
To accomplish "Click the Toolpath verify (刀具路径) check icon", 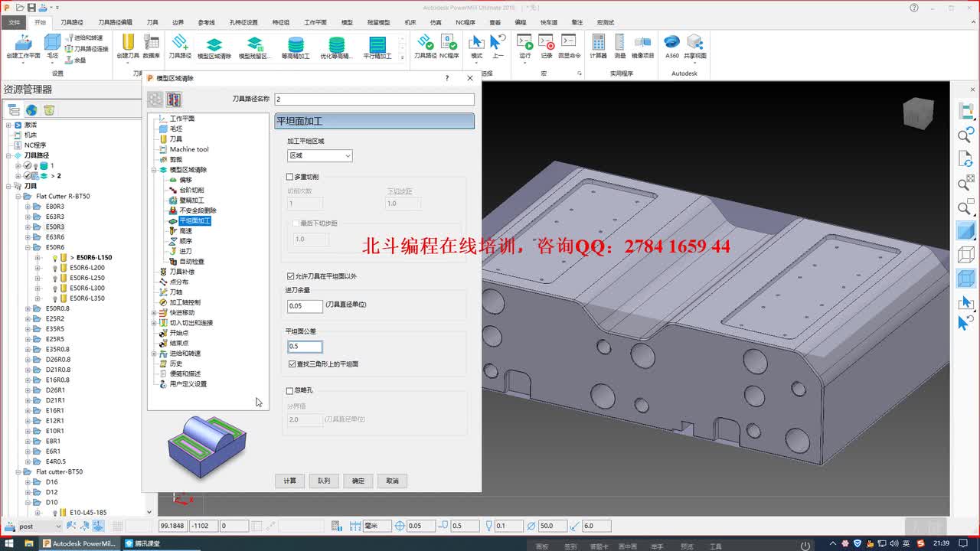I will [x=425, y=46].
